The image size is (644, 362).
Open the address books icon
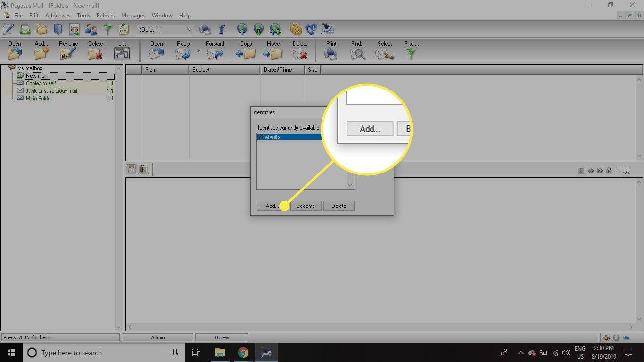[58, 29]
